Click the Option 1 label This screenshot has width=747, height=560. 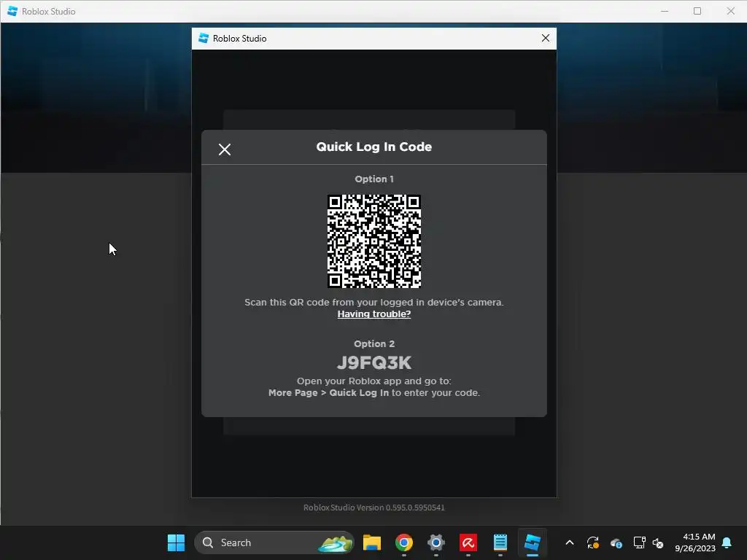click(x=374, y=179)
